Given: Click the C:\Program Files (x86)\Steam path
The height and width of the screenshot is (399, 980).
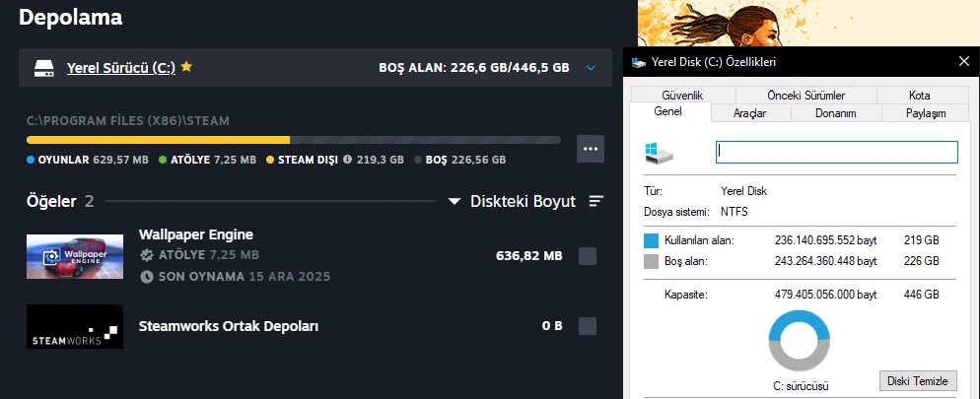Looking at the screenshot, I should pyautogui.click(x=128, y=121).
